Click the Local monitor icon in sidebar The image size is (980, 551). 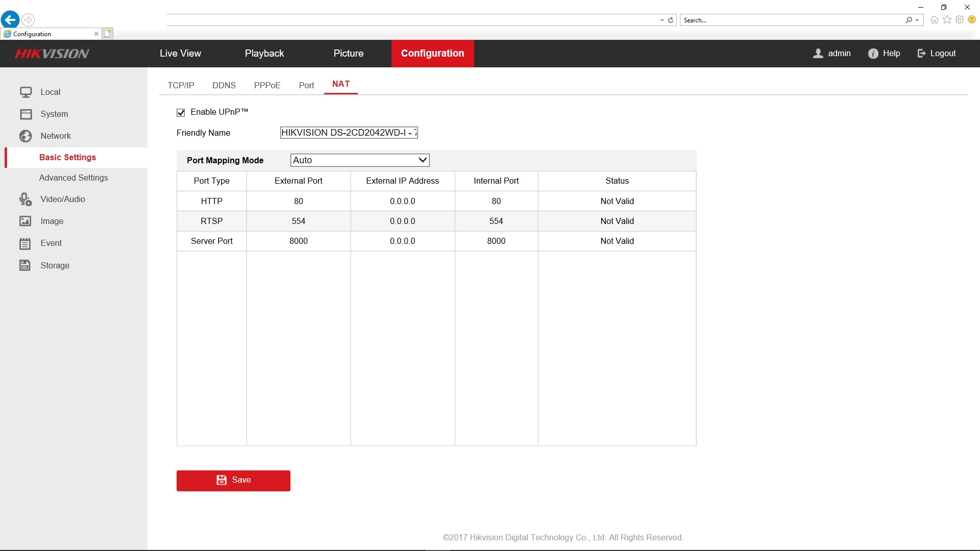pyautogui.click(x=26, y=92)
